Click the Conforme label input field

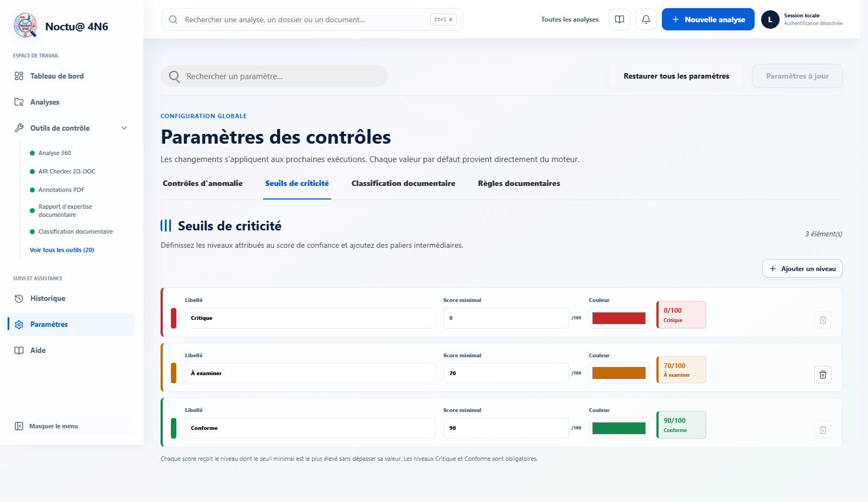(310, 428)
